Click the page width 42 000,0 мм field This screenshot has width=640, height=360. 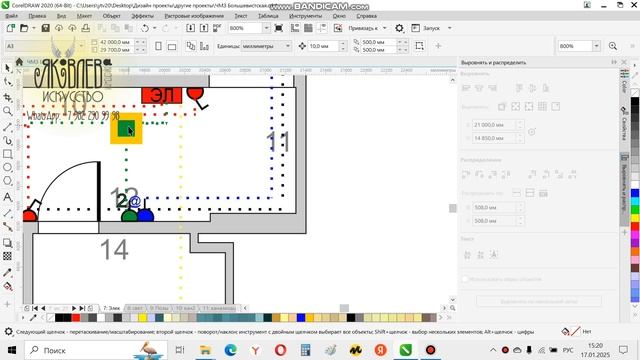(x=115, y=42)
